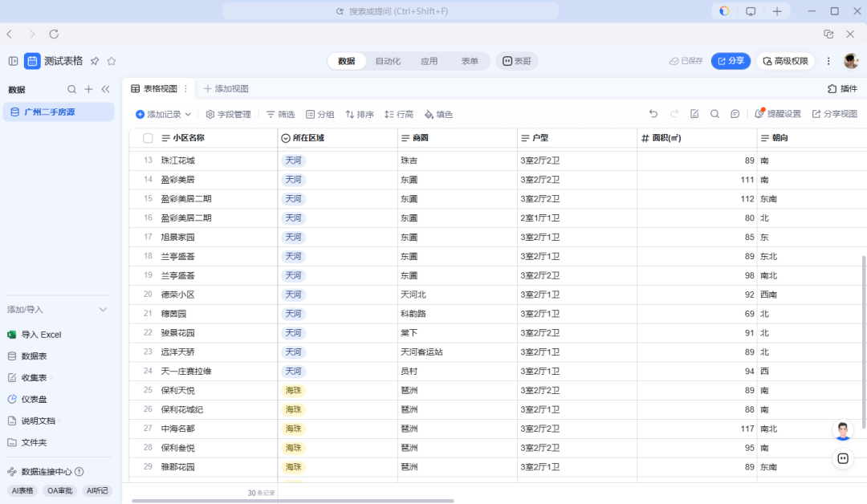Click the comment bubble icon near the avatar
The height and width of the screenshot is (504, 867).
click(x=842, y=457)
